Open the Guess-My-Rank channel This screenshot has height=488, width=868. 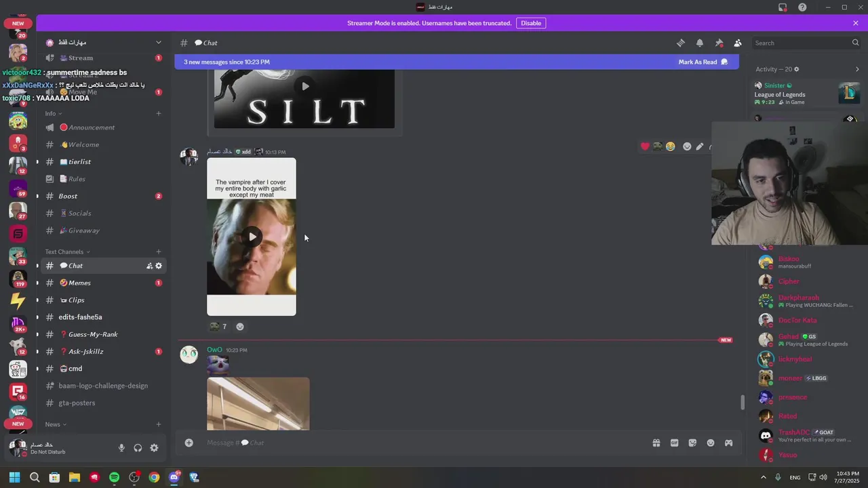103,334
